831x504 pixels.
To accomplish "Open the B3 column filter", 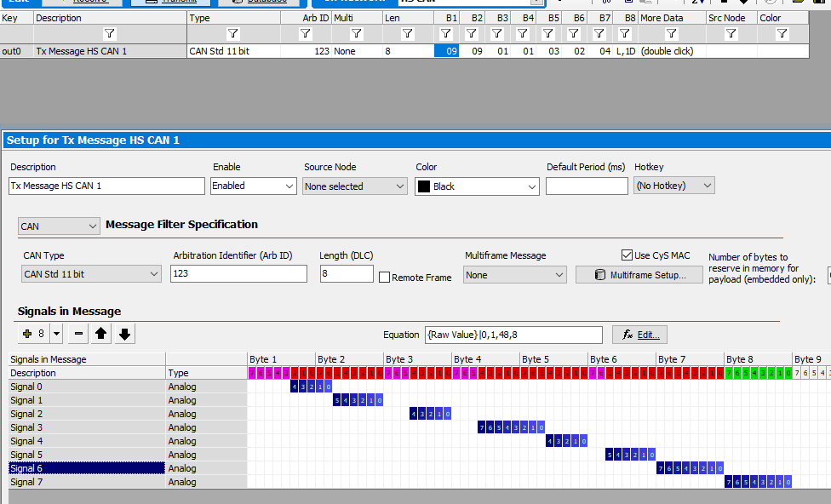I will click(x=497, y=34).
